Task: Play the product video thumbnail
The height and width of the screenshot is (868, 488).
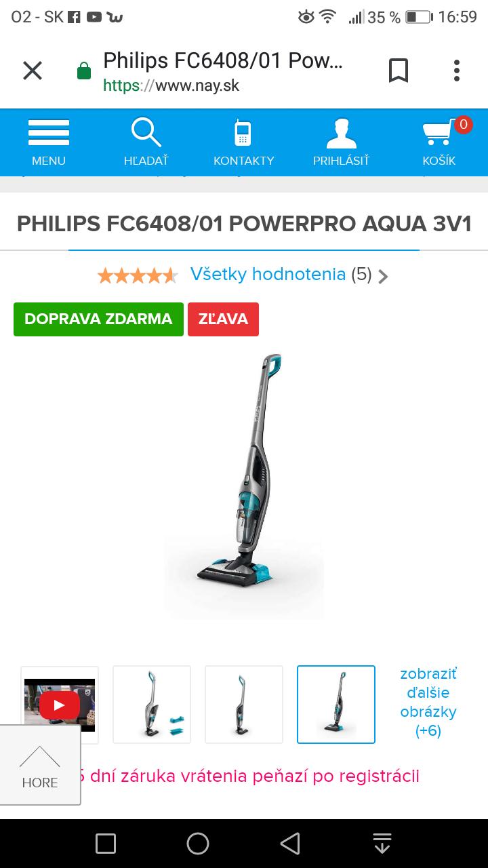Action: pyautogui.click(x=60, y=705)
